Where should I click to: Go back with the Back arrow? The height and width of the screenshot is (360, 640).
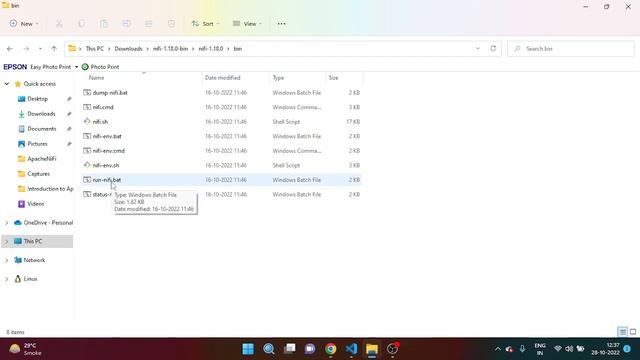pos(10,49)
